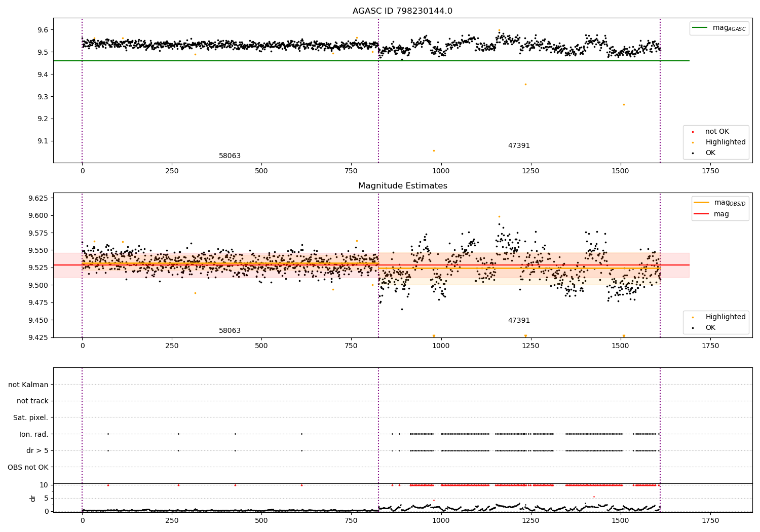The width and height of the screenshot is (760, 532).
Task: Click the 'not track' axis label
Action: tap(32, 401)
